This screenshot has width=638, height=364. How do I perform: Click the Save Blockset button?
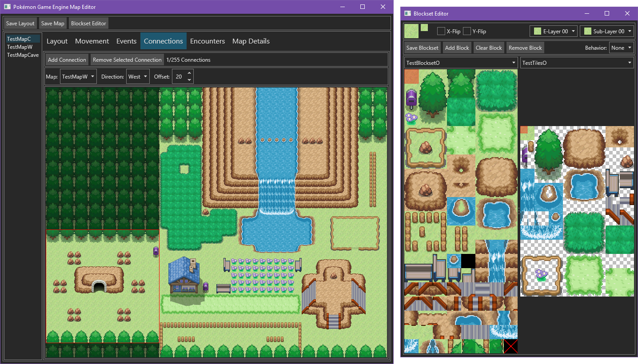pos(423,48)
